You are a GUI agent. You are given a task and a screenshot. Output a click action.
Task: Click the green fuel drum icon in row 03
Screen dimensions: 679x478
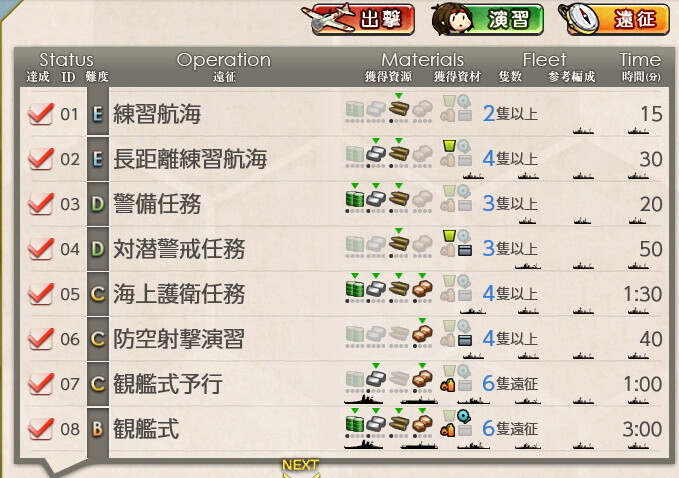(355, 199)
